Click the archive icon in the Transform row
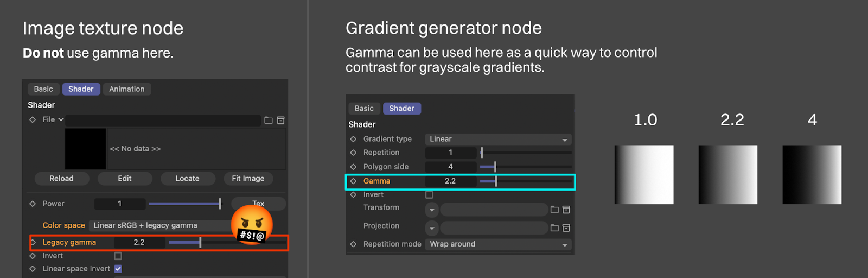 (566, 210)
